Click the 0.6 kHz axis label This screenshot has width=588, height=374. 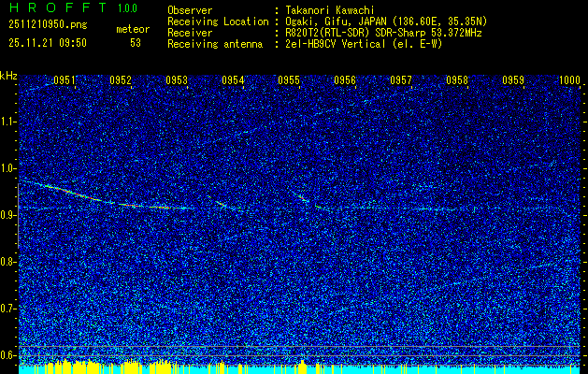[8, 355]
